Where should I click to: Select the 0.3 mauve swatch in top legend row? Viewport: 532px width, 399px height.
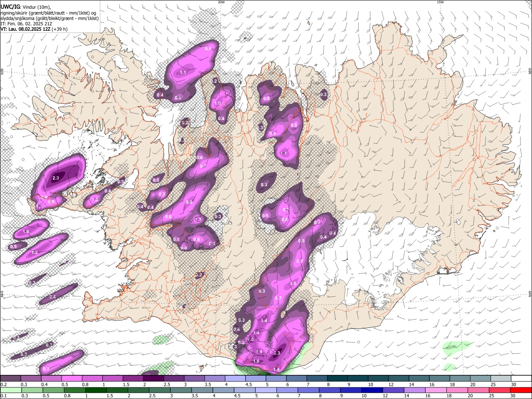(x=31, y=378)
